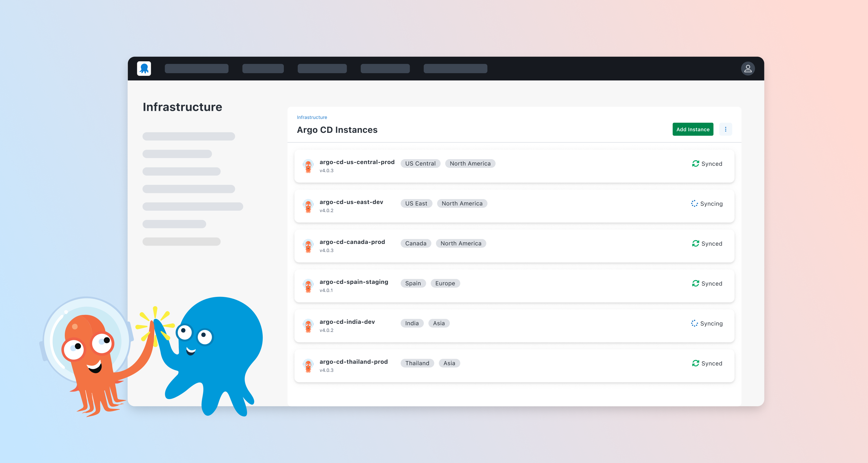Select the Europe tag chip
Viewport: 868px width, 463px height.
click(445, 283)
